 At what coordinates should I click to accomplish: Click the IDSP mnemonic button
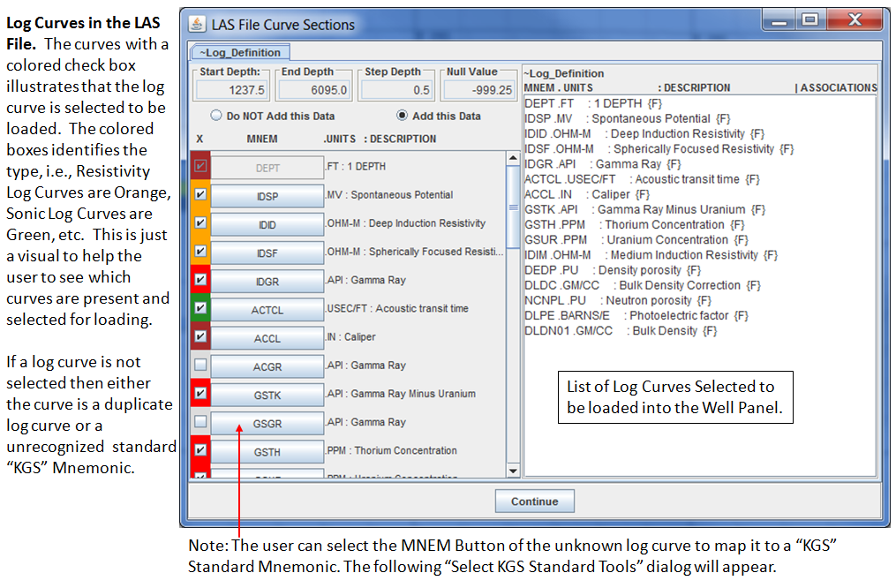[x=267, y=196]
